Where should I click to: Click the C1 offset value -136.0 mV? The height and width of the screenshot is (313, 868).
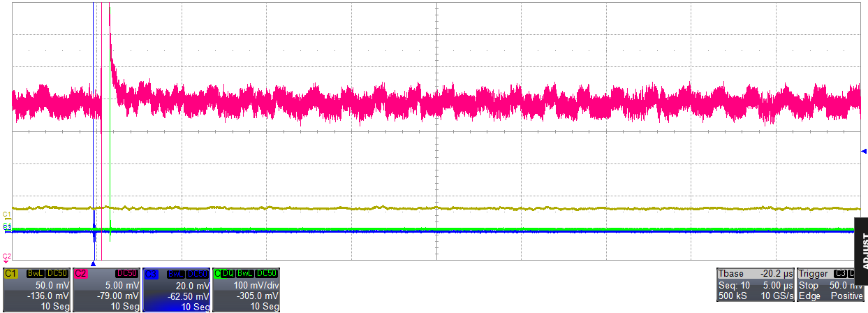[47, 296]
